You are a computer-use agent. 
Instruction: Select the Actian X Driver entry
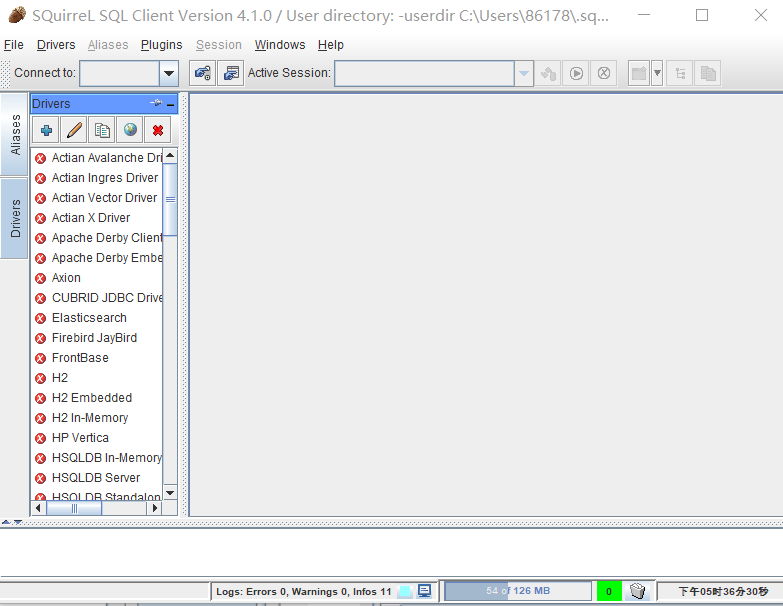tap(98, 218)
